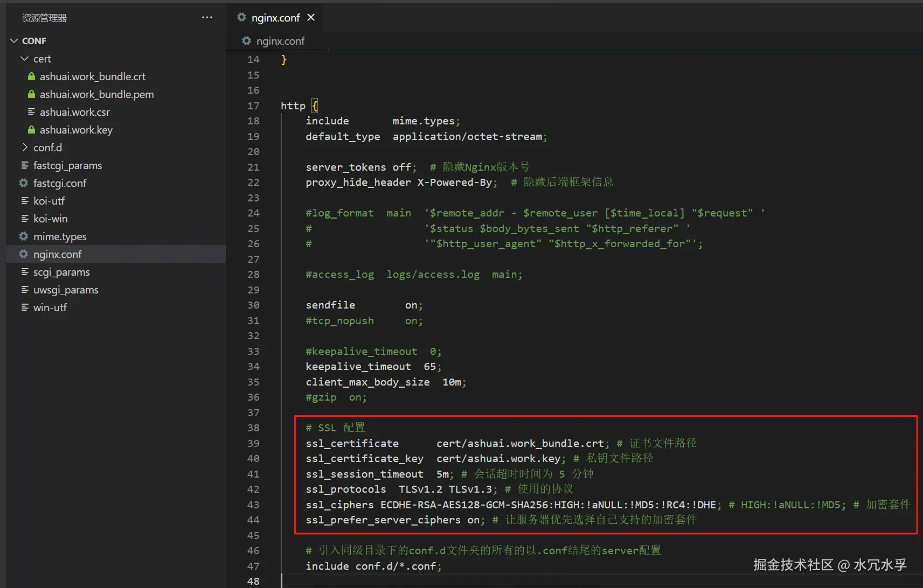This screenshot has height=588, width=923.
Task: Click the nginx.conf breadcrumb label
Action: (x=280, y=41)
